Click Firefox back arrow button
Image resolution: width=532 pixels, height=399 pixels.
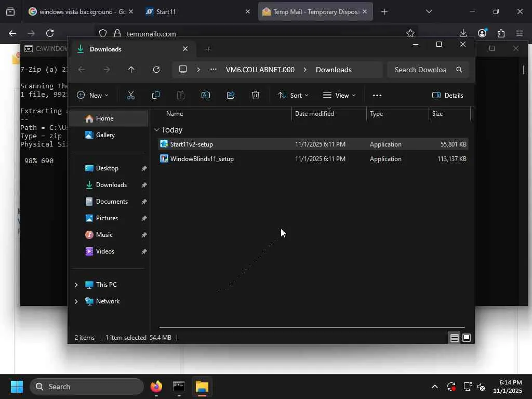(x=12, y=33)
